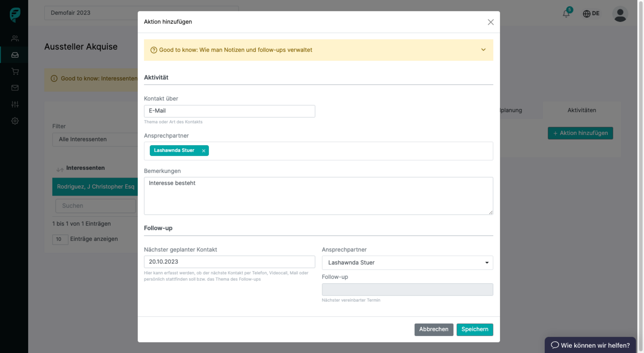The height and width of the screenshot is (353, 644).
Task: Open the Wie können wir helfen chat
Action: point(590,345)
